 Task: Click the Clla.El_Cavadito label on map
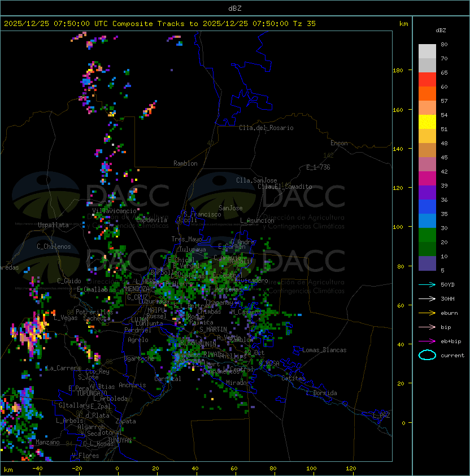coord(285,187)
